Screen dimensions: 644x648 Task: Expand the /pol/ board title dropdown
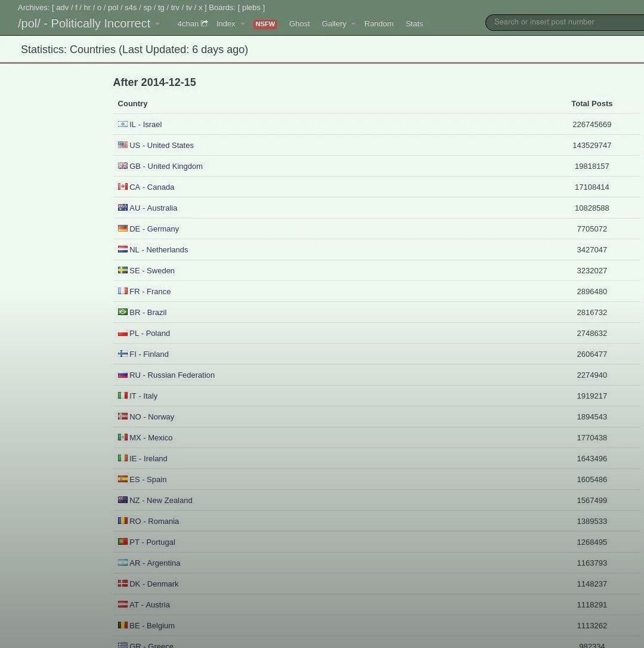157,24
